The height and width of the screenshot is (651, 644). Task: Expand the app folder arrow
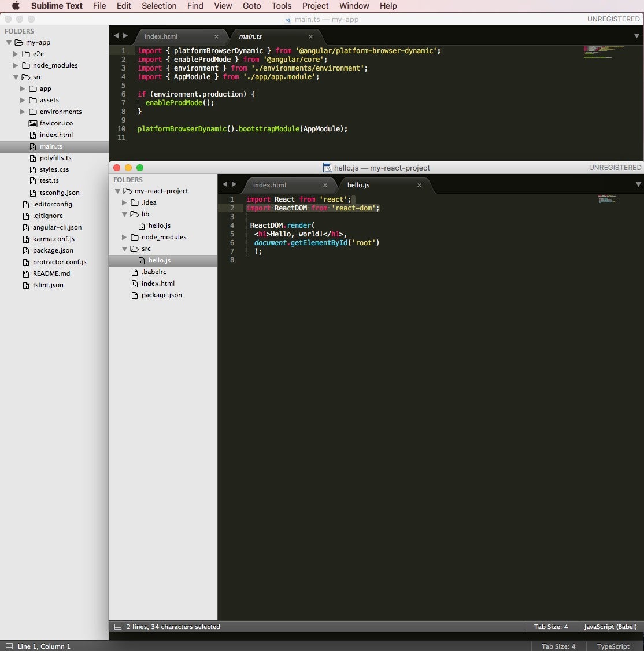(x=23, y=89)
